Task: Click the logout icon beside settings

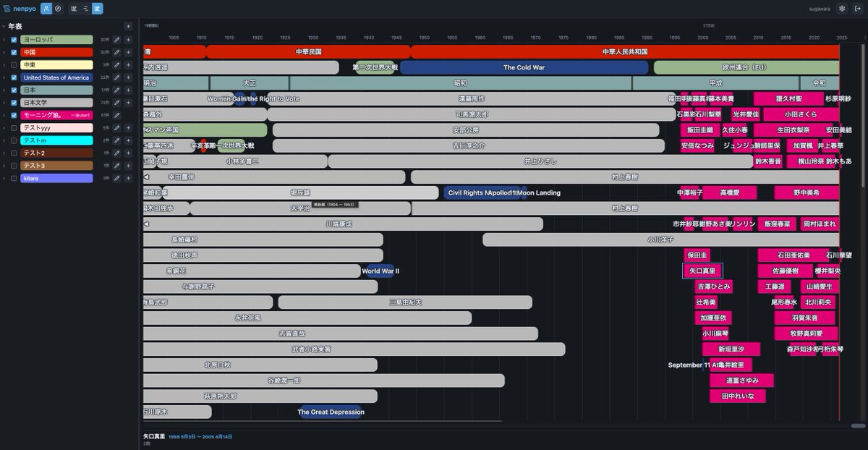Action: point(856,9)
